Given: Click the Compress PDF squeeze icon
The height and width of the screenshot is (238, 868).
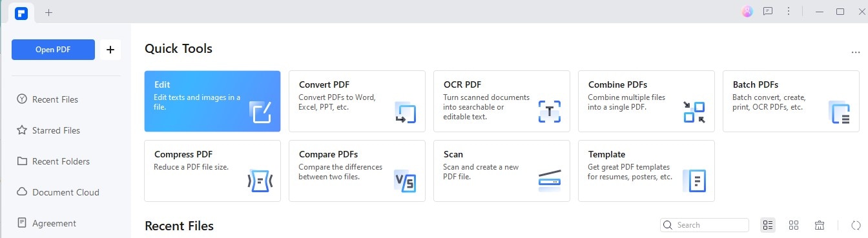Looking at the screenshot, I should point(260,181).
